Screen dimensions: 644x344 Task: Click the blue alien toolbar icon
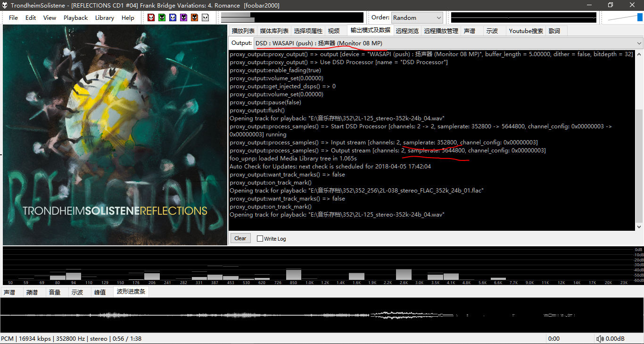[x=173, y=17]
